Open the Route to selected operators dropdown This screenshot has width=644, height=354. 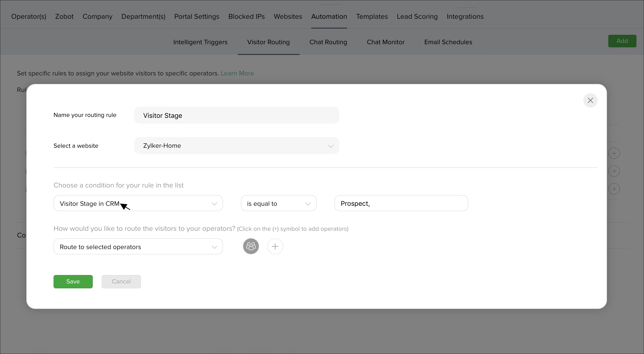(x=138, y=246)
